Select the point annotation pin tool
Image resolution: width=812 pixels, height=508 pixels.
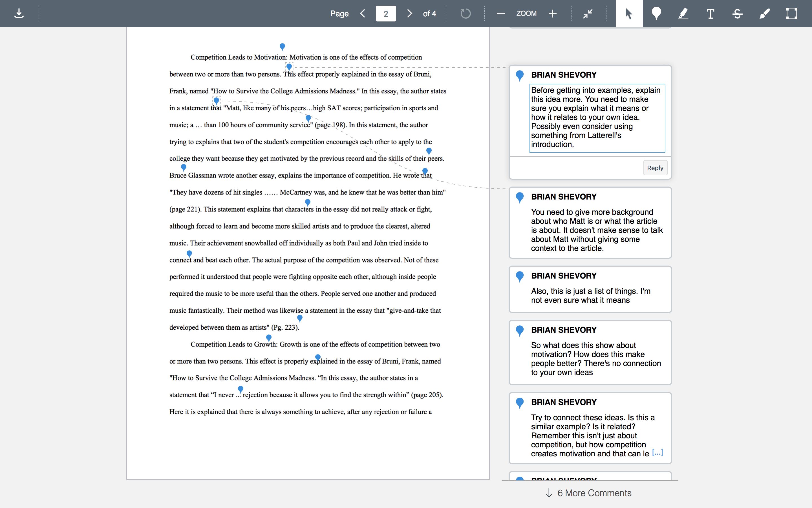(x=656, y=14)
